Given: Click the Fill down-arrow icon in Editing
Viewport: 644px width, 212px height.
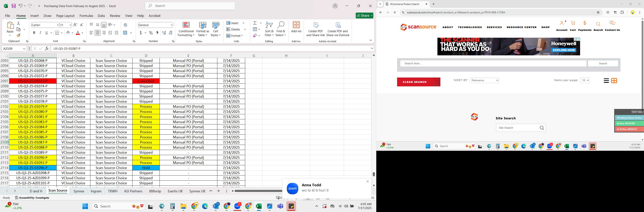Looking at the screenshot, I should [x=255, y=29].
